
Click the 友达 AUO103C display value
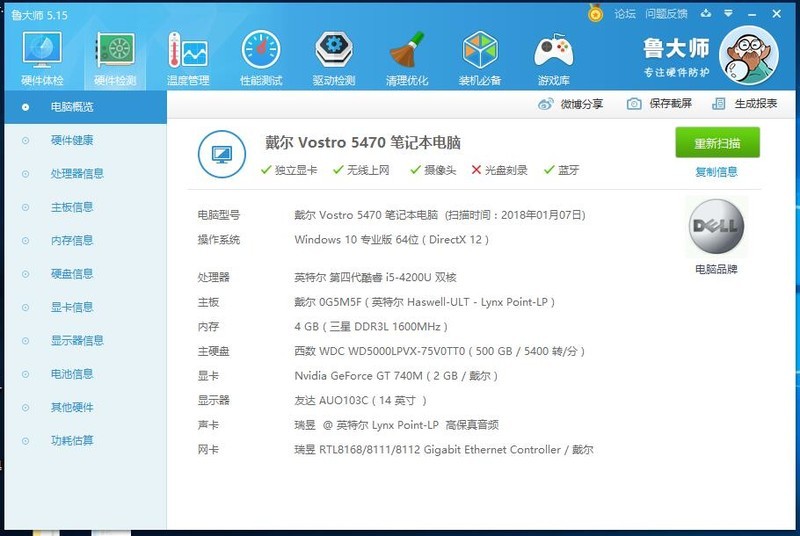[360, 400]
